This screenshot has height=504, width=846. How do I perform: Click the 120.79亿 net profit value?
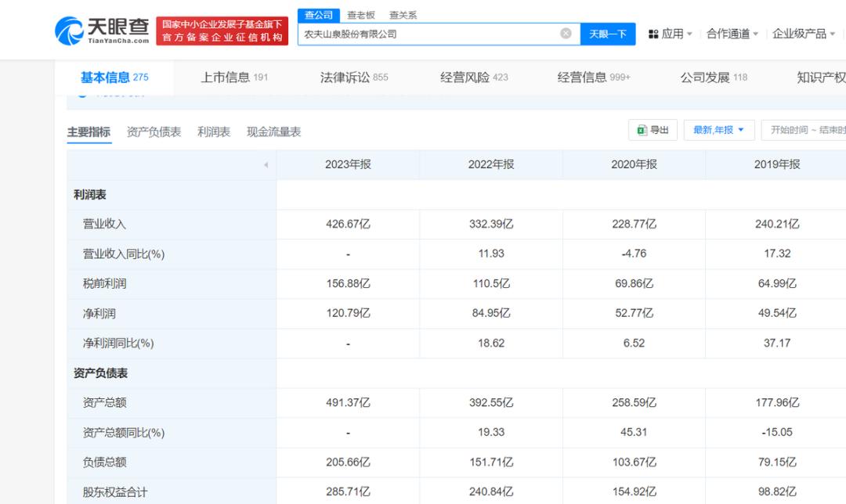(348, 313)
